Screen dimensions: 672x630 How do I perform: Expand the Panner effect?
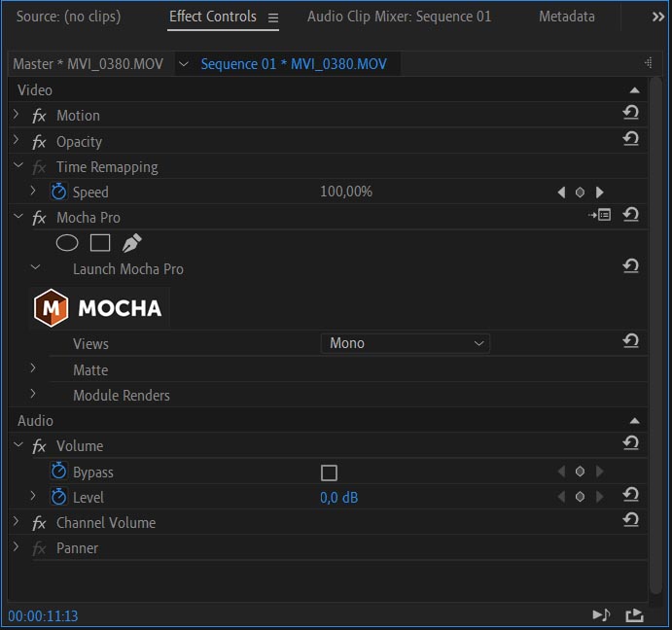(x=17, y=546)
